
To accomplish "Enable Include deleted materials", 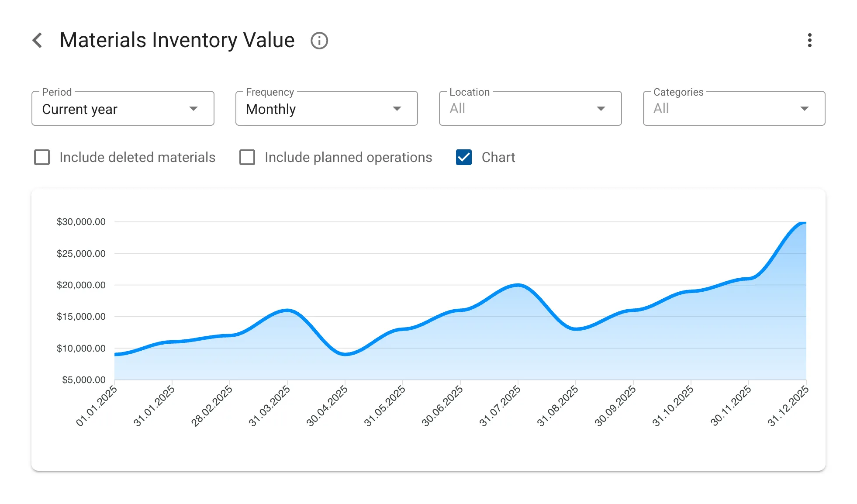I will coord(42,157).
